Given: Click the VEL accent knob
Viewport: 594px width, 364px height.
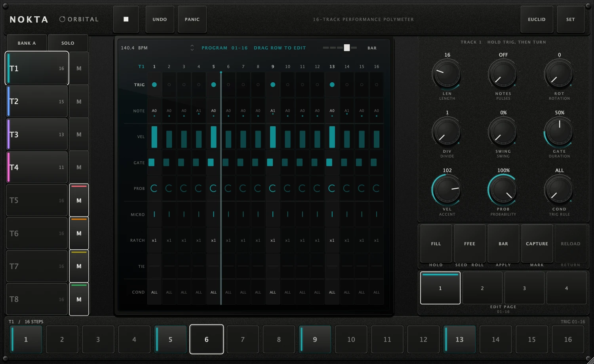Looking at the screenshot, I should 447,190.
